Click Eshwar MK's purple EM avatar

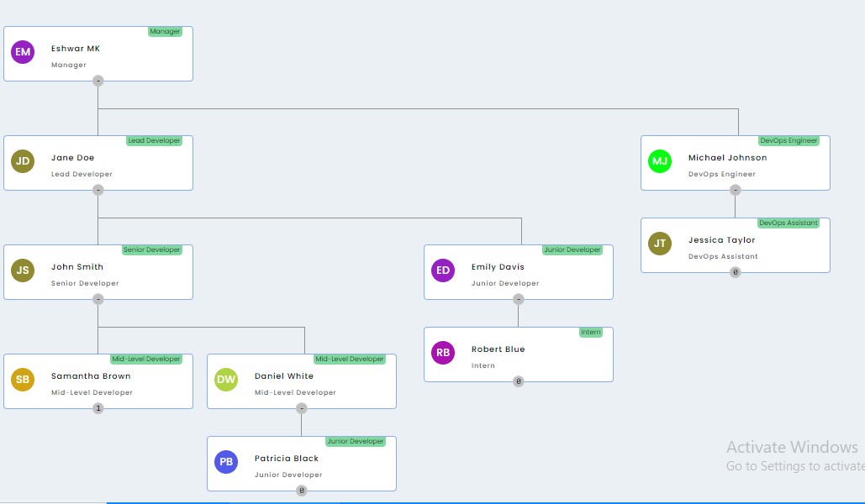click(x=23, y=52)
